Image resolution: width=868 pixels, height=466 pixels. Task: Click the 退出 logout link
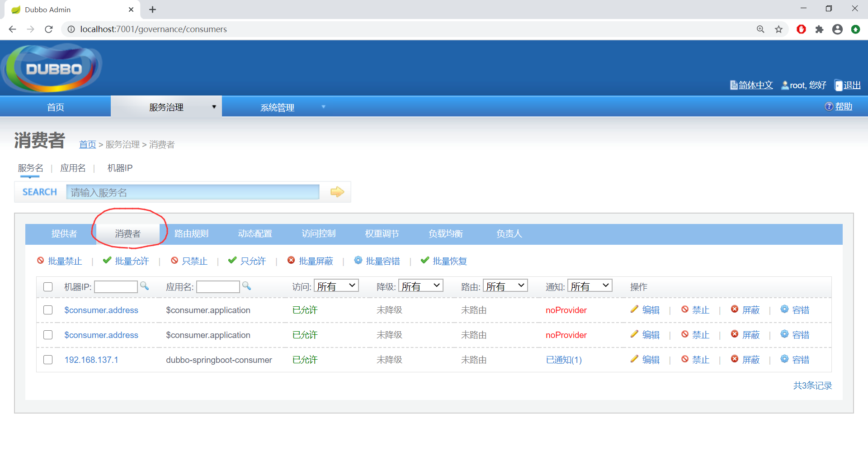tap(852, 85)
